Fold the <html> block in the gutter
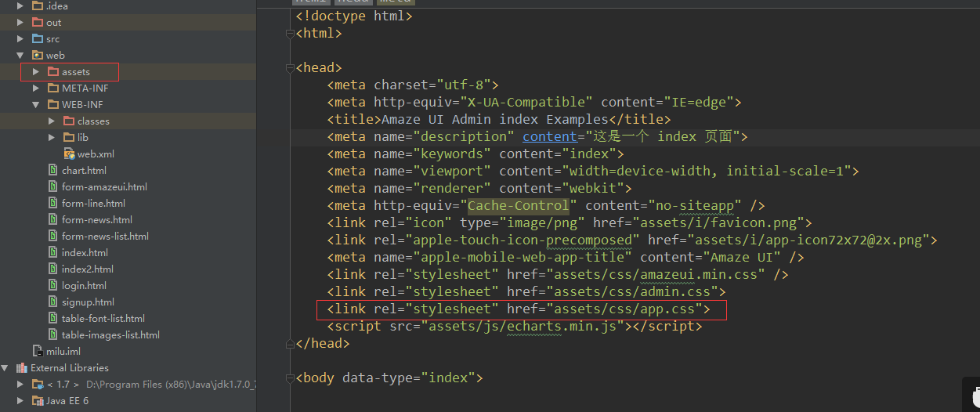Viewport: 980px width, 412px height. point(291,34)
